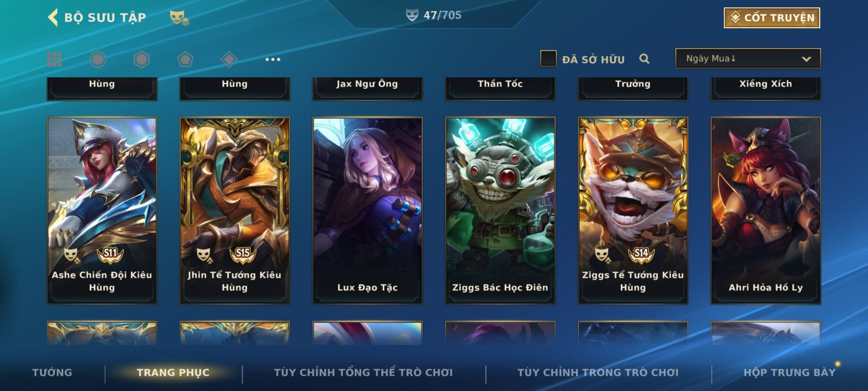Switch to the Tướng tab

click(x=52, y=372)
